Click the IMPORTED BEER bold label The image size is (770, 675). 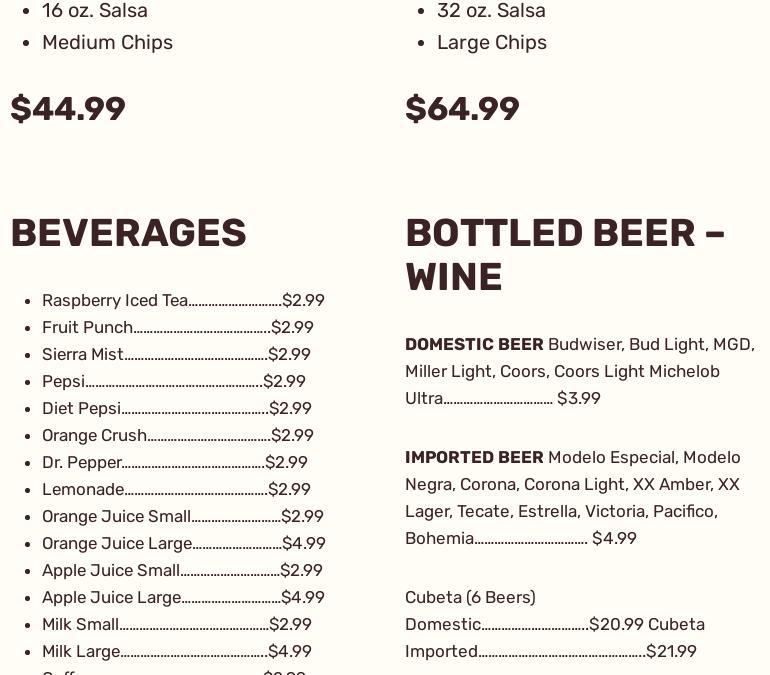click(x=474, y=457)
